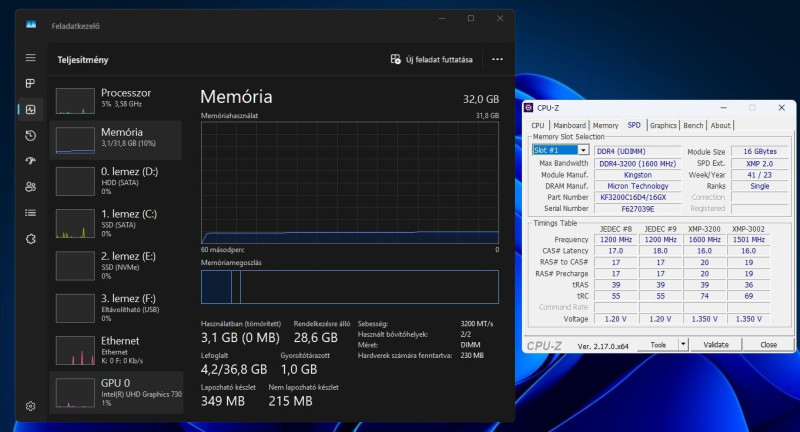Click Max Bandwidth DDR4-3200 (1600 MHz) value
This screenshot has width=800, height=432.
click(637, 163)
